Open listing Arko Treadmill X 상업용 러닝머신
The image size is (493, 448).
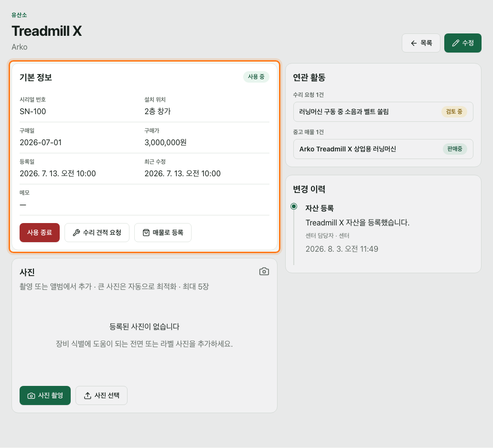tap(383, 149)
